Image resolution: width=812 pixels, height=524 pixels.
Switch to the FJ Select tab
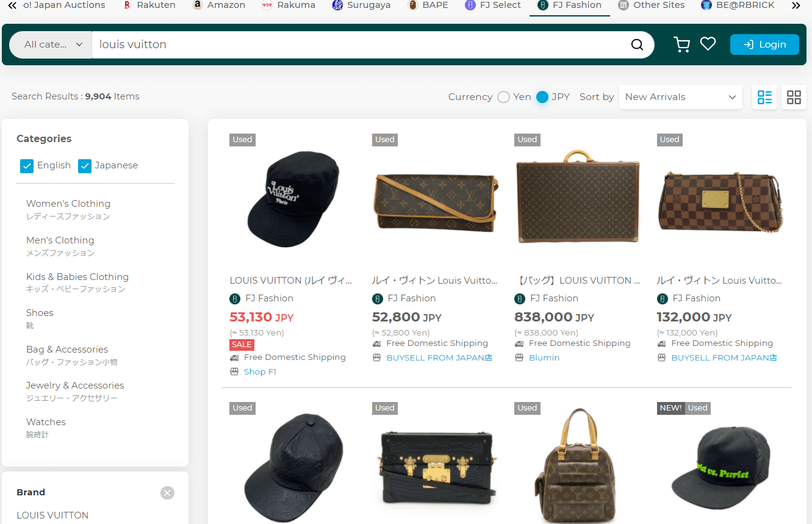coord(493,5)
